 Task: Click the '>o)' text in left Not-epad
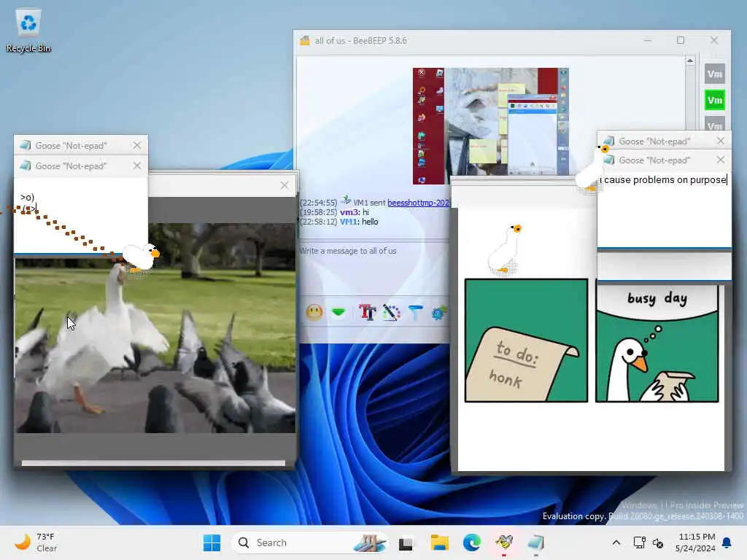(27, 197)
